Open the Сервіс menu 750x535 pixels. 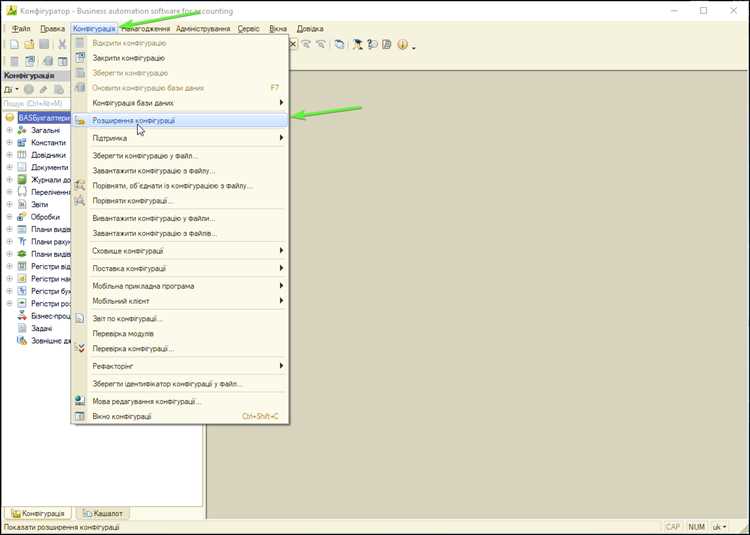click(x=249, y=29)
